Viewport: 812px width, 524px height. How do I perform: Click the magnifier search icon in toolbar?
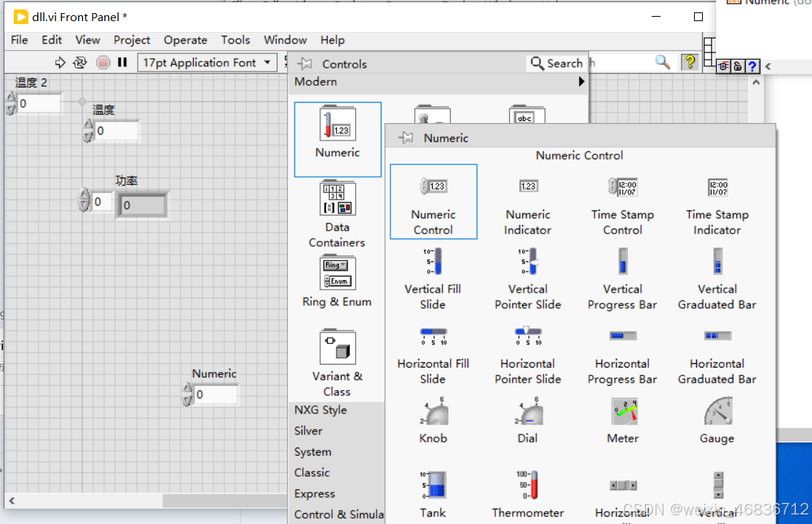662,62
